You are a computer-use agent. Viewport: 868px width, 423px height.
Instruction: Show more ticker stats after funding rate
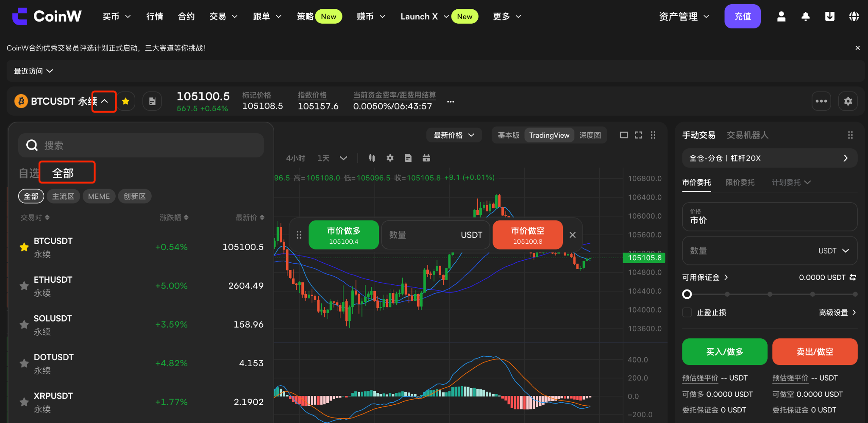[451, 102]
